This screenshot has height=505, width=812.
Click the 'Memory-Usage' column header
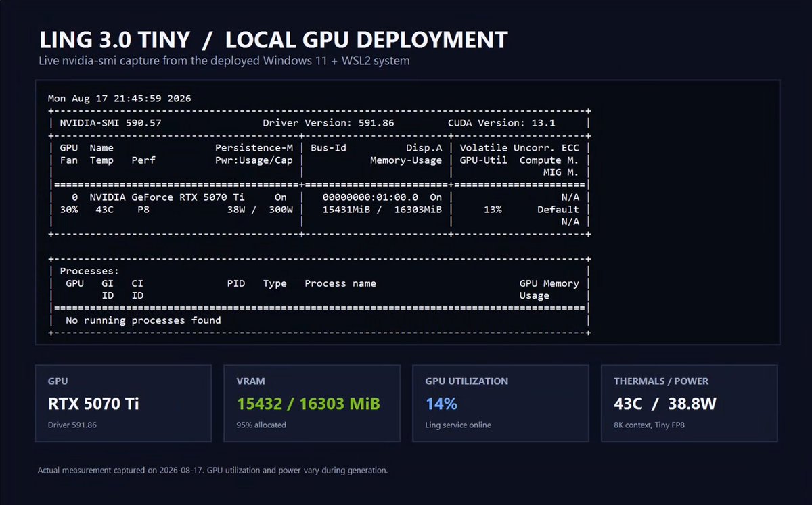tap(406, 160)
